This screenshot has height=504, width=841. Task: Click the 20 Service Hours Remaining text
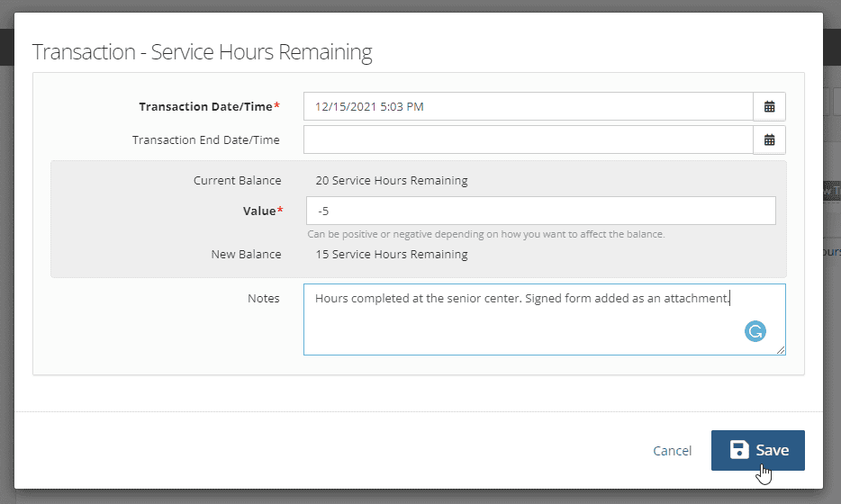pos(391,180)
